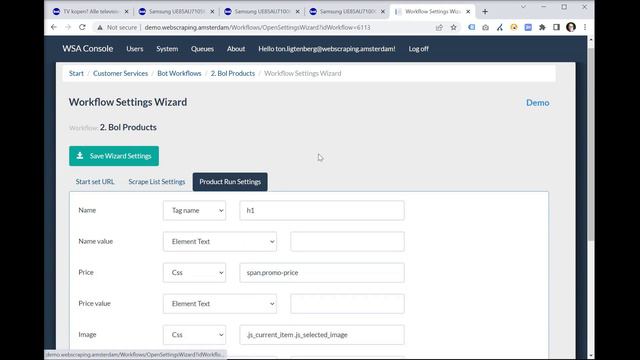Select the Product Run Settings tab

coord(230,182)
